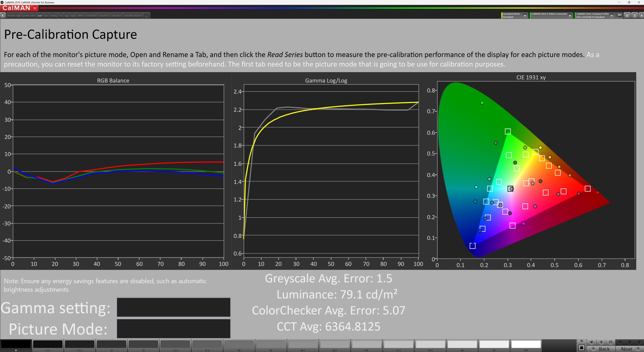This screenshot has width=644, height=352.
Task: Expand the left side panel arrow
Action: [3, 15]
